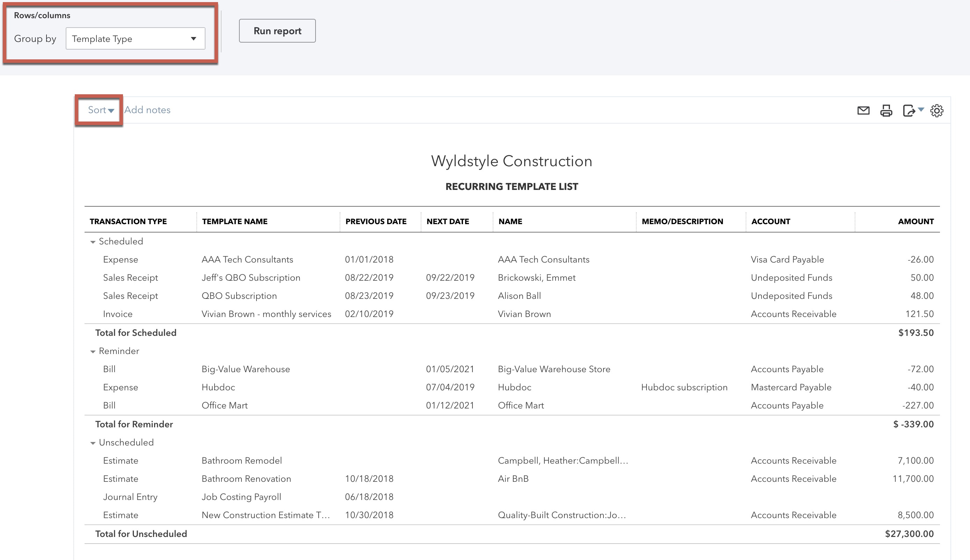Click the Total for Scheduled $193.50 amount

point(916,333)
